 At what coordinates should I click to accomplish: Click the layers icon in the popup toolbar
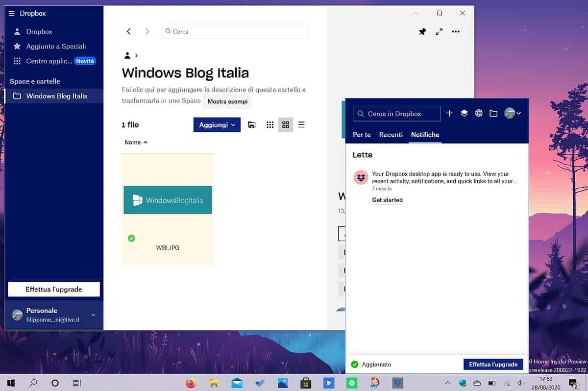click(x=464, y=113)
